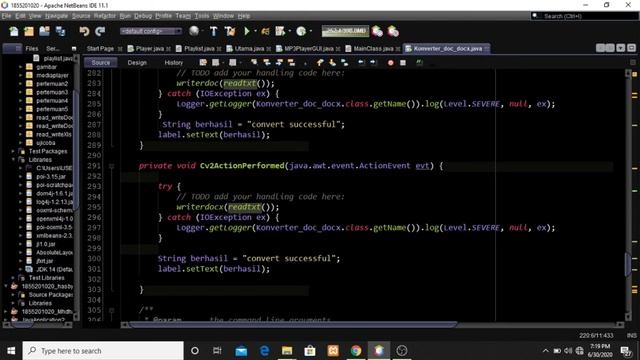This screenshot has height=360, width=640.
Task: Switch to the Start Page tab
Action: coord(100,49)
